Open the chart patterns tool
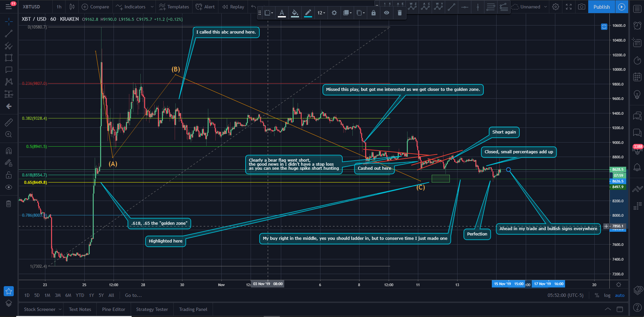The width and height of the screenshot is (644, 317). 9,82
